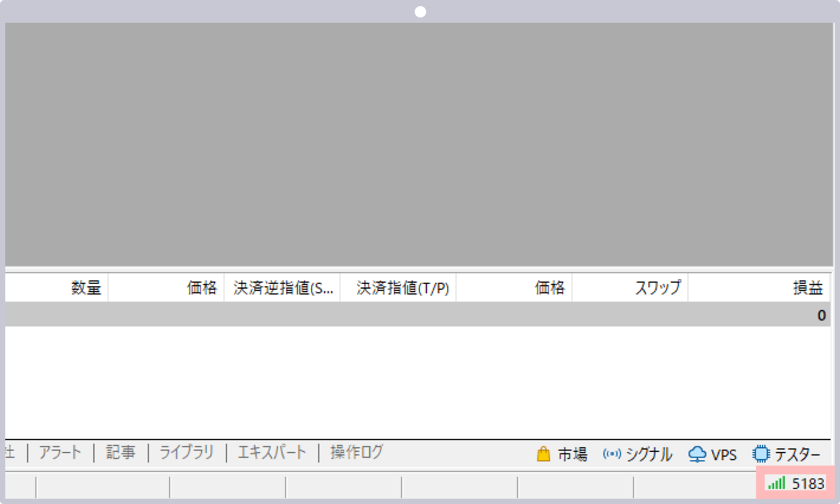View the 操作ログ tab
This screenshot has height=504, width=840.
point(356,453)
